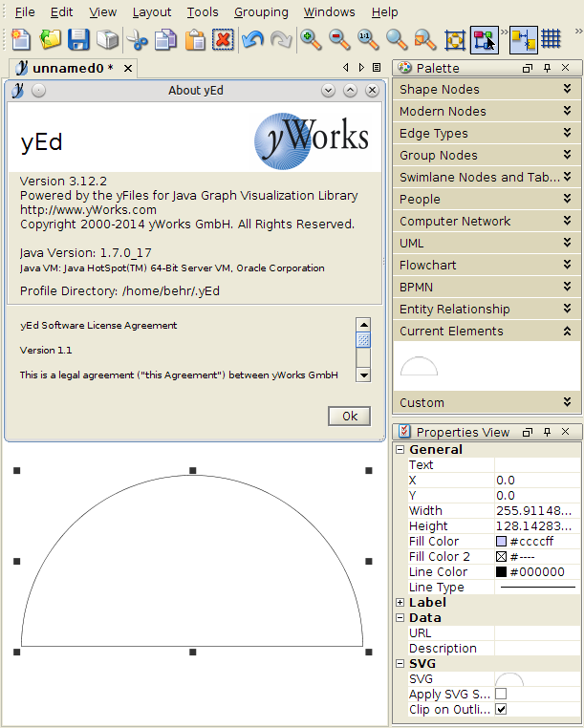Click the URL property field

[x=537, y=632]
